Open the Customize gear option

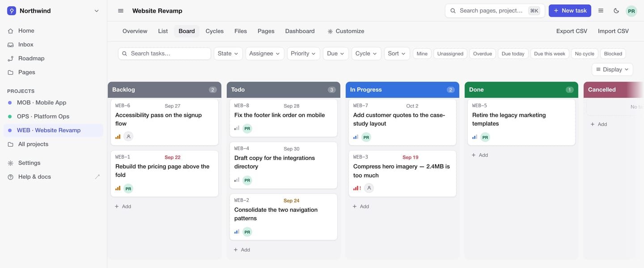tap(346, 31)
